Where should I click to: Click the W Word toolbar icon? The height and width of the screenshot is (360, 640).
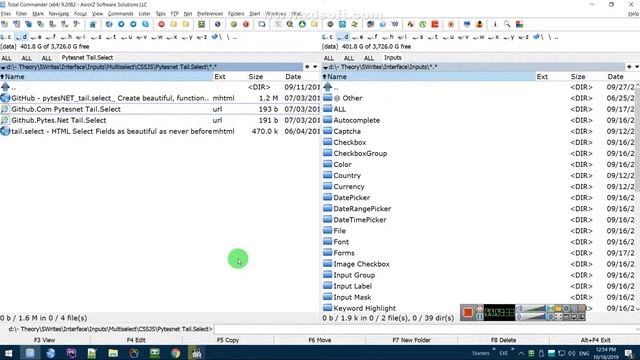[x=395, y=24]
